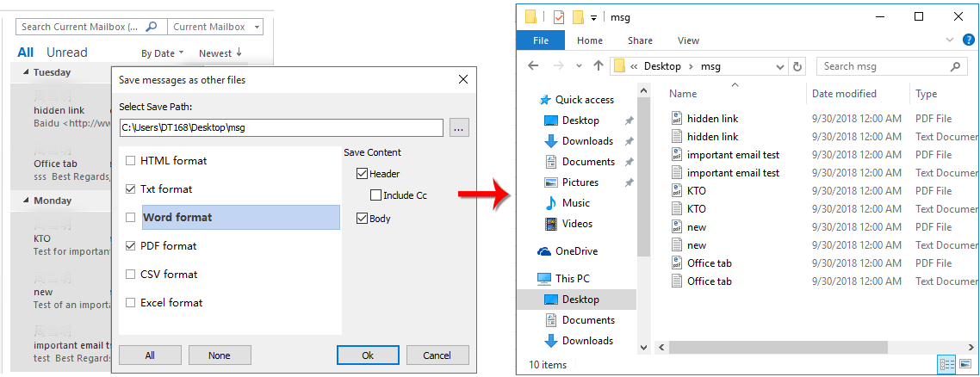Switch to the View ribbon tab

pyautogui.click(x=688, y=40)
